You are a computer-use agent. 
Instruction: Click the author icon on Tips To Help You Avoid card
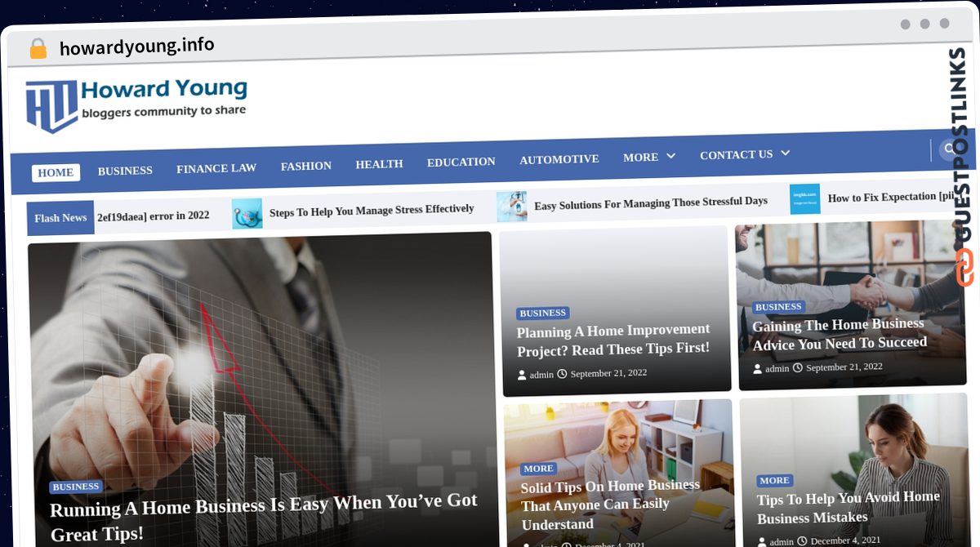pyautogui.click(x=762, y=541)
